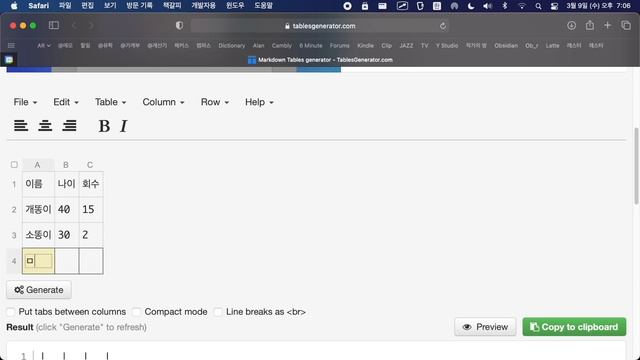640x360 pixels.
Task: Select column B header
Action: pos(66,164)
